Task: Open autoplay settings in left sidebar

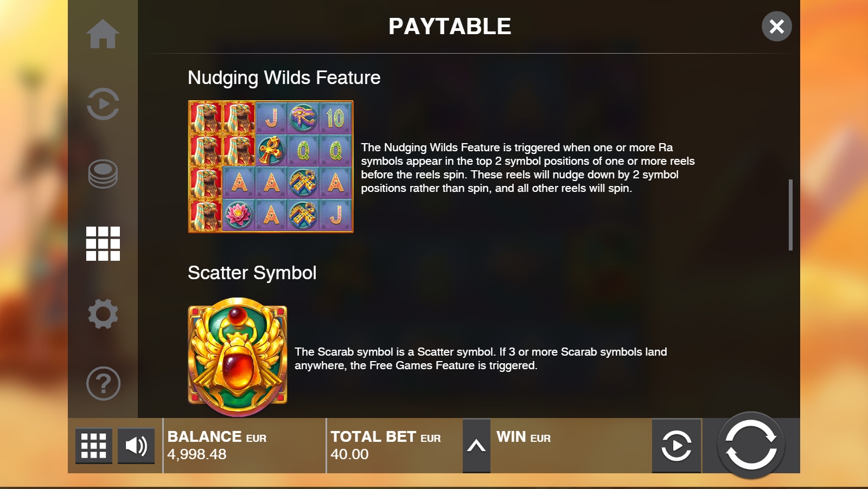Action: 103,104
